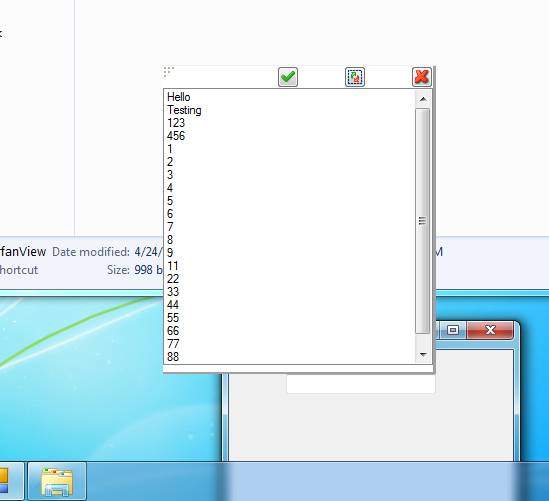The image size is (549, 501).
Task: Click the dotted grip handle of the popup
Action: [x=168, y=72]
